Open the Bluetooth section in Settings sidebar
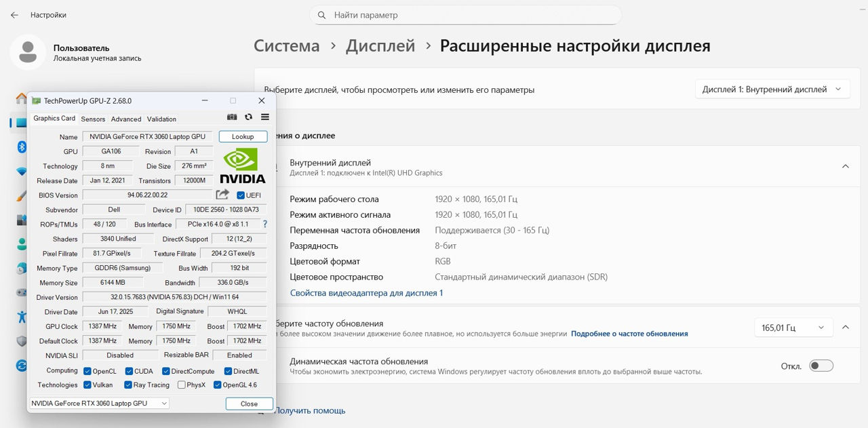The image size is (868, 428). coord(21,147)
